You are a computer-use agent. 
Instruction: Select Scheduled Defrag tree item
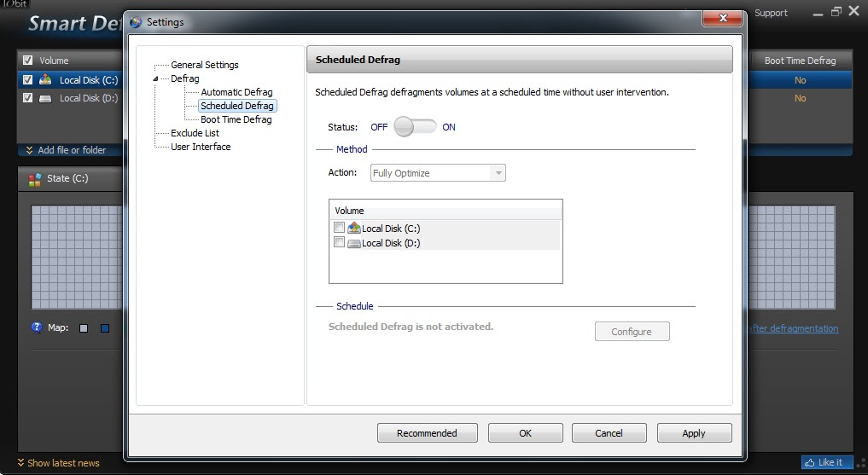pos(237,106)
